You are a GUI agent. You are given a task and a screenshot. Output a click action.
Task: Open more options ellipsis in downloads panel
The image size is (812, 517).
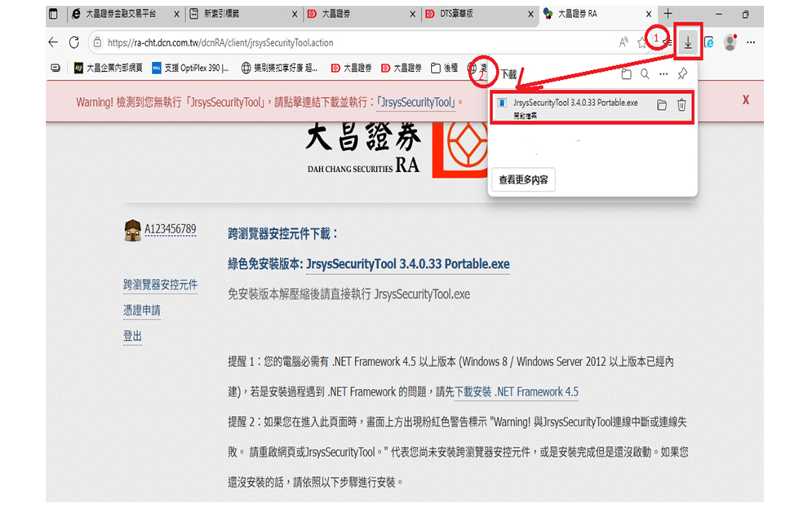coord(663,74)
